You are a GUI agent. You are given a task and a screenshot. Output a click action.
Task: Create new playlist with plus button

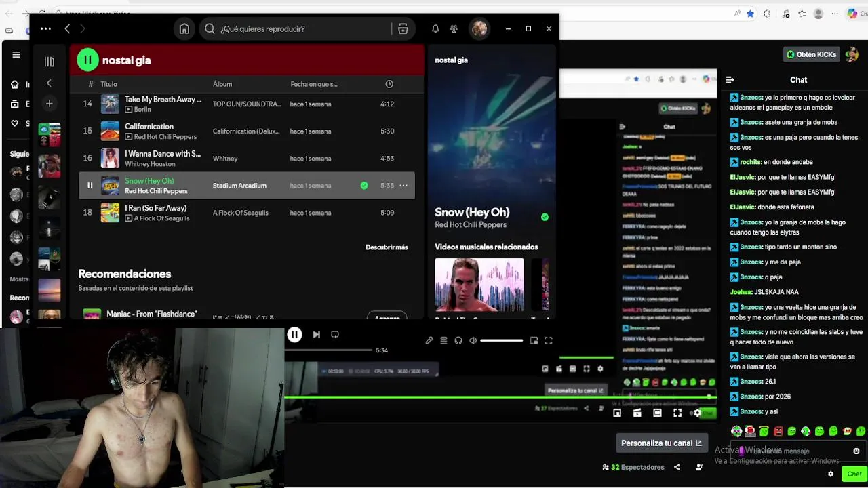click(x=49, y=104)
